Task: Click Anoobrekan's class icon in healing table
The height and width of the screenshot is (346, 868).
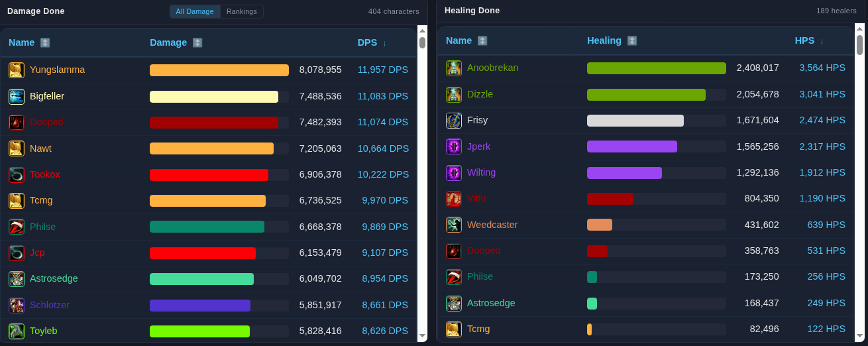Action: tap(454, 68)
